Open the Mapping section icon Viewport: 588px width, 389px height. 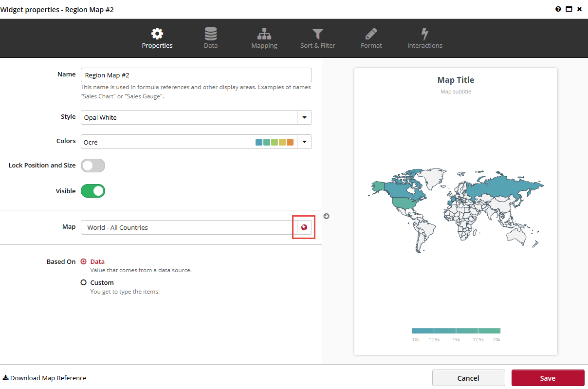coord(264,33)
